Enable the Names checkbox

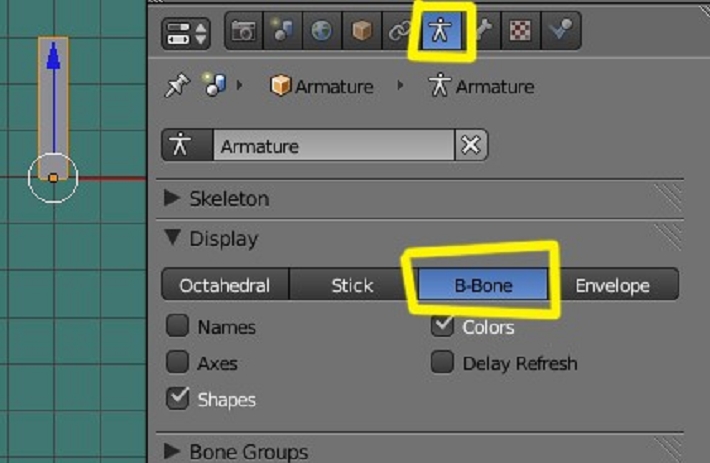[178, 326]
